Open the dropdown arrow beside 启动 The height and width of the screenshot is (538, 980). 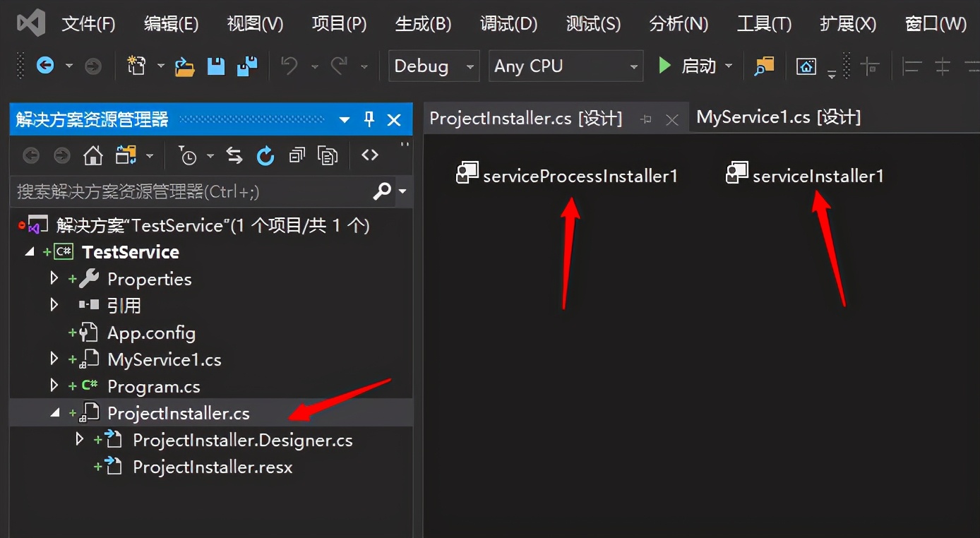pos(729,66)
